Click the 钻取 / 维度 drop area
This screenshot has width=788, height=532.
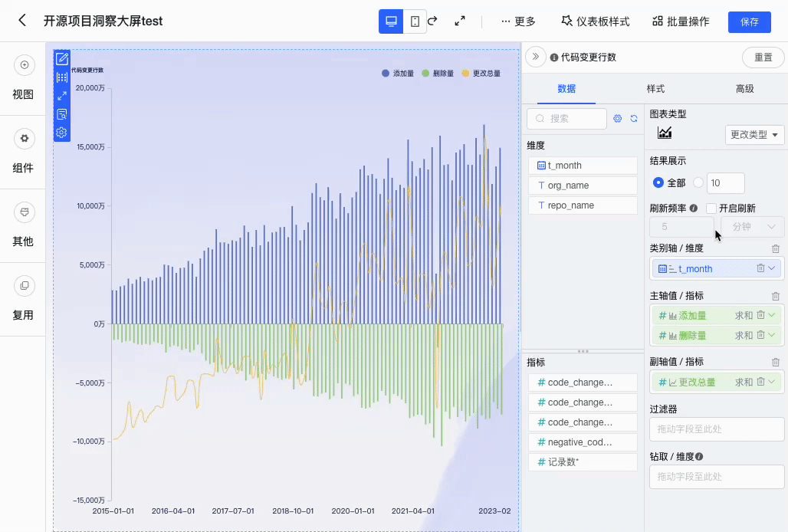717,477
